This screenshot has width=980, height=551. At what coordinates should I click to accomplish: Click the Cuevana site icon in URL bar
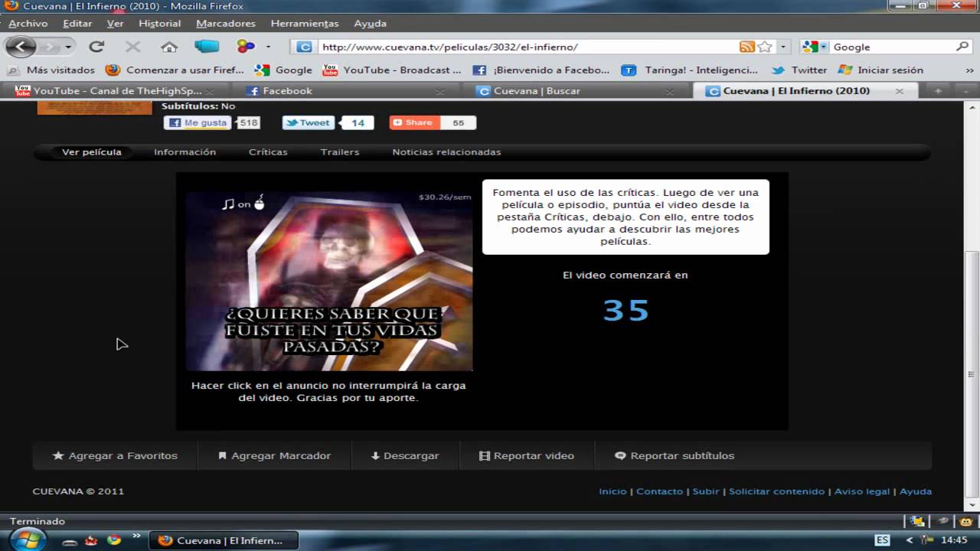click(304, 47)
